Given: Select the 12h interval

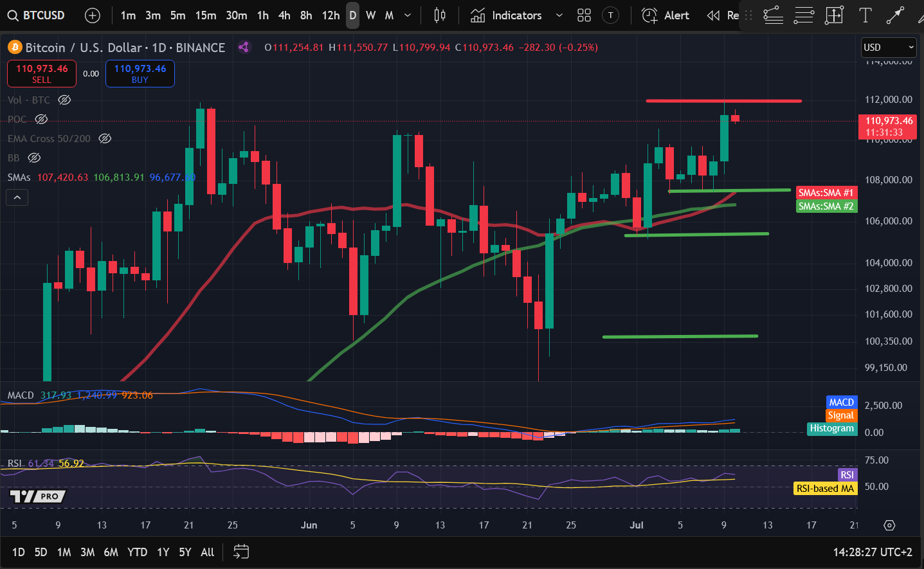Looking at the screenshot, I should tap(331, 15).
